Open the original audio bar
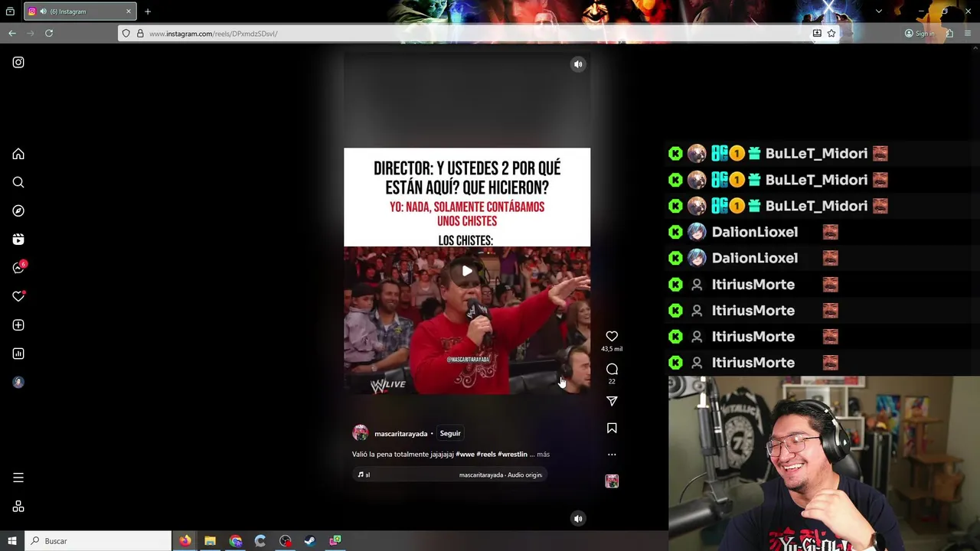The width and height of the screenshot is (980, 551). tap(450, 474)
